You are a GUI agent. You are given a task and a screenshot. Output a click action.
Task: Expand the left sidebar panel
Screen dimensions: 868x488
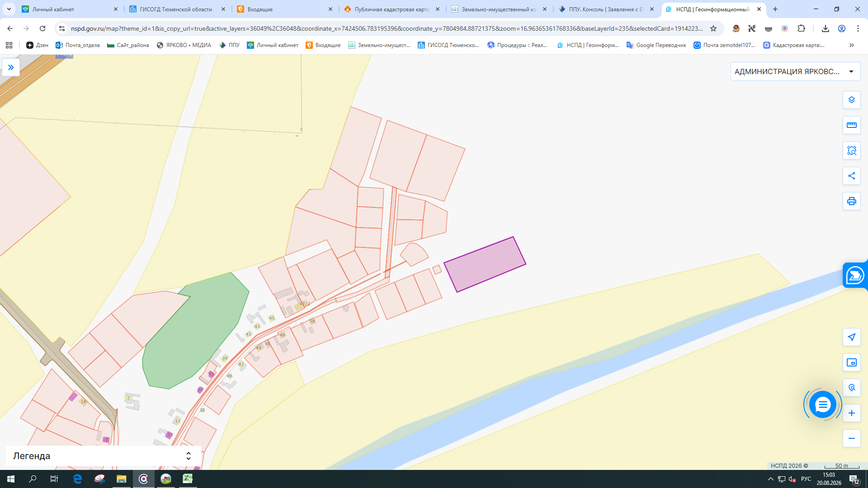pos(11,67)
